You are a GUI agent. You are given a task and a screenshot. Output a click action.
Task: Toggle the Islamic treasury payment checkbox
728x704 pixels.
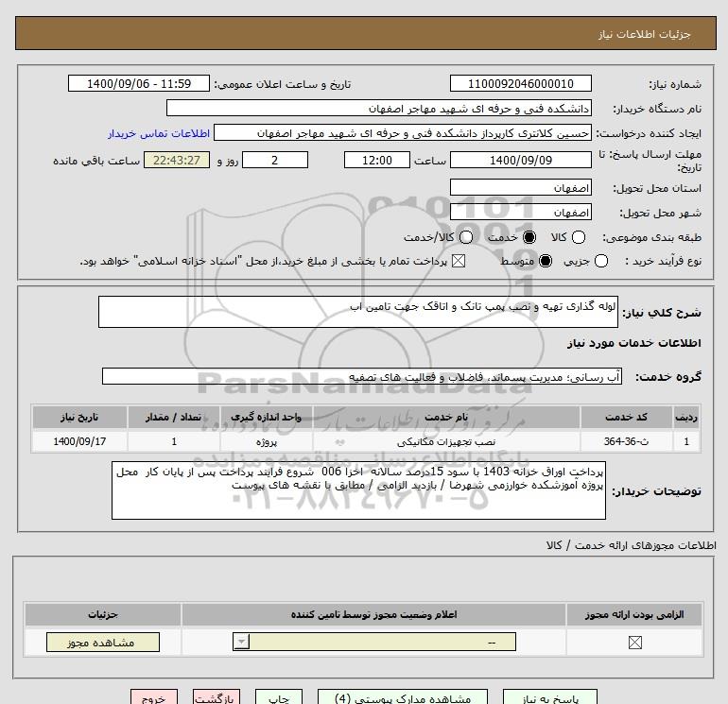459,261
